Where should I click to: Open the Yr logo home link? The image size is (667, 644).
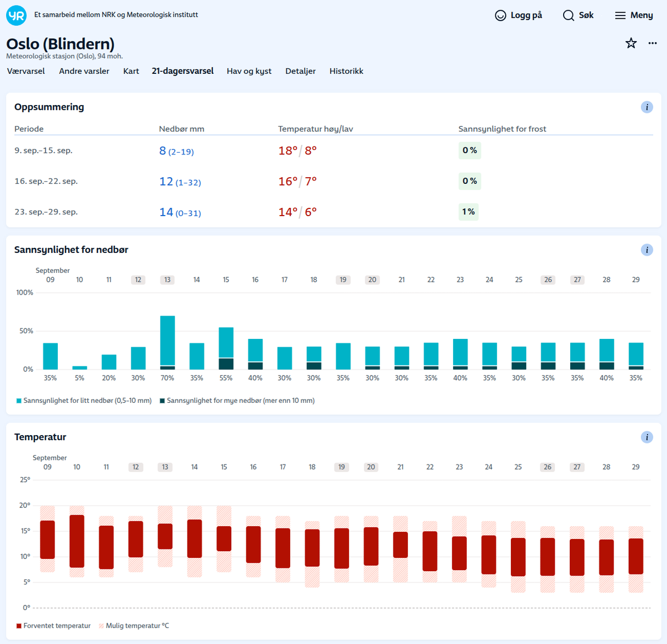coord(16,16)
